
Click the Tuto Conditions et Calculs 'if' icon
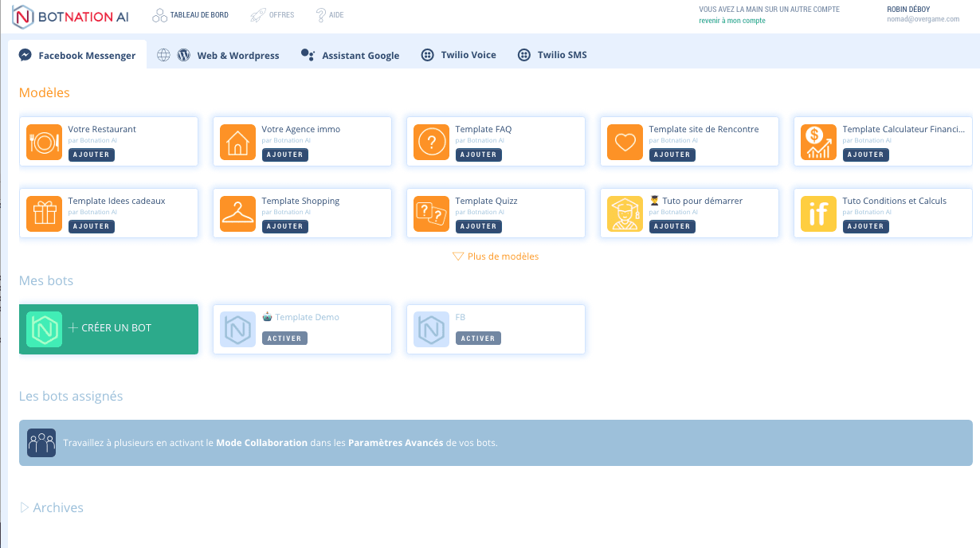click(818, 213)
